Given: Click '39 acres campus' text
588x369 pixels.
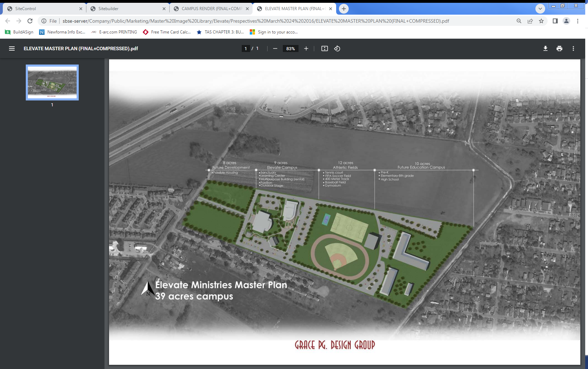Looking at the screenshot, I should 194,296.
